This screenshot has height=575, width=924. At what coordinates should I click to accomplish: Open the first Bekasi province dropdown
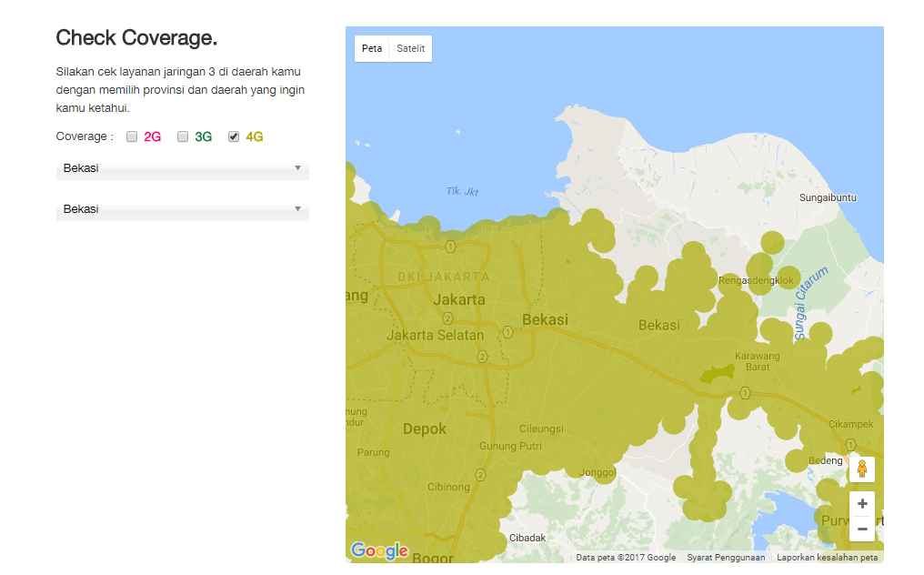point(183,168)
